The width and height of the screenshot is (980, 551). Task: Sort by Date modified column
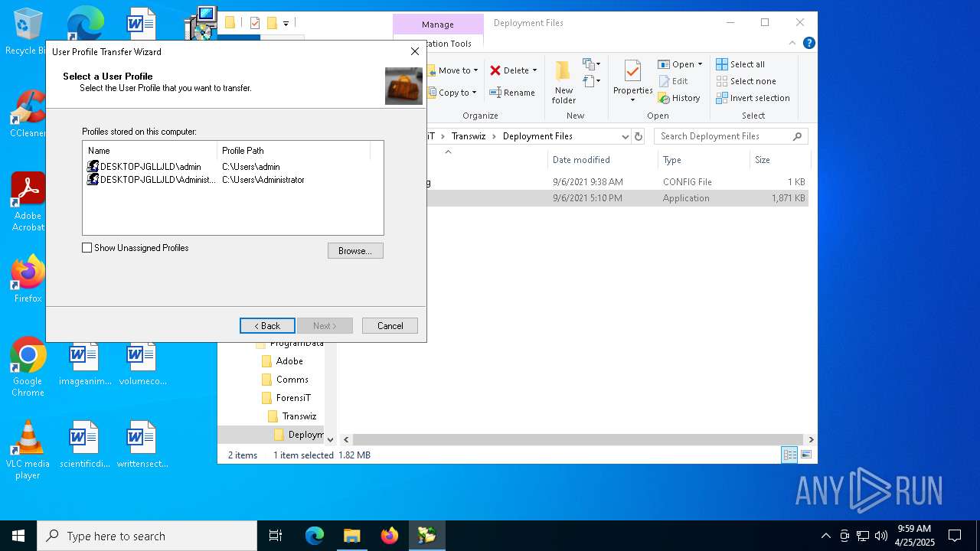coord(602,160)
